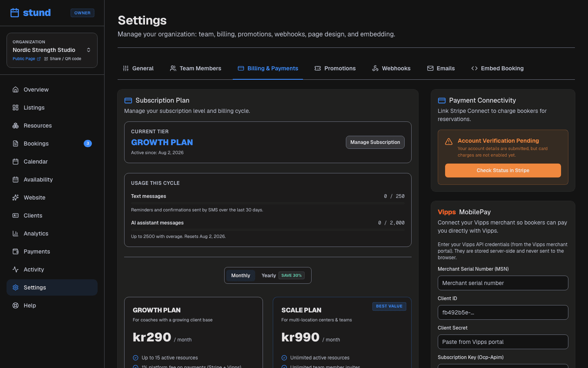Click the kr290 price text
Screen dimensions: 588x368
coord(152,337)
